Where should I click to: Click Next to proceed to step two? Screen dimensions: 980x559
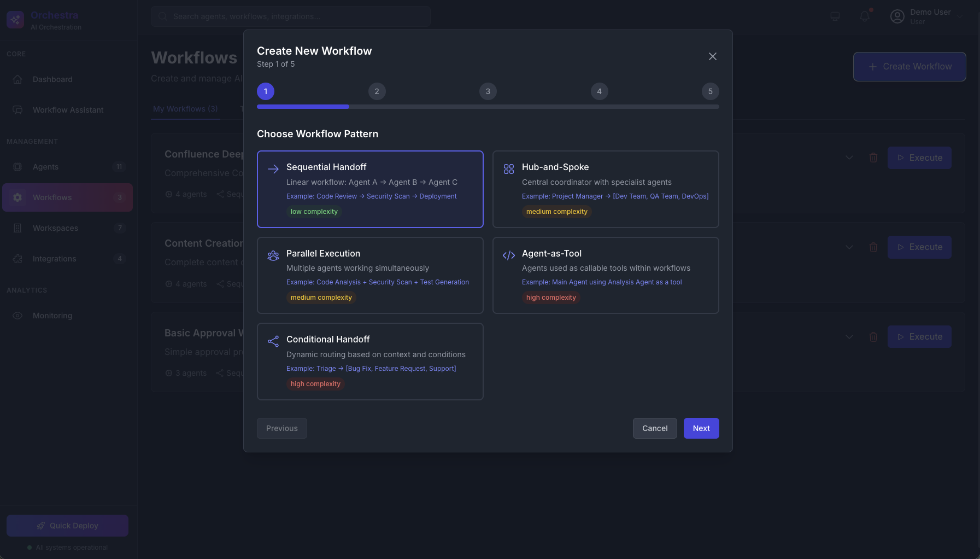coord(701,428)
